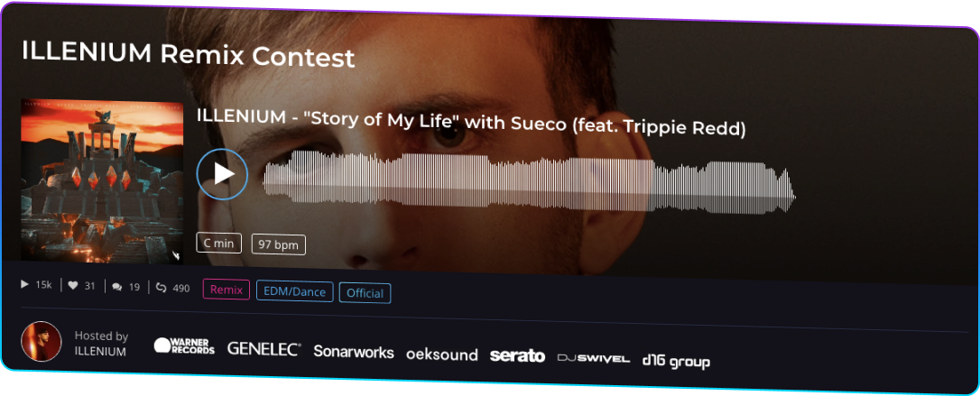Open the d16 group sponsor logo
This screenshot has height=396, width=980.
click(x=676, y=361)
